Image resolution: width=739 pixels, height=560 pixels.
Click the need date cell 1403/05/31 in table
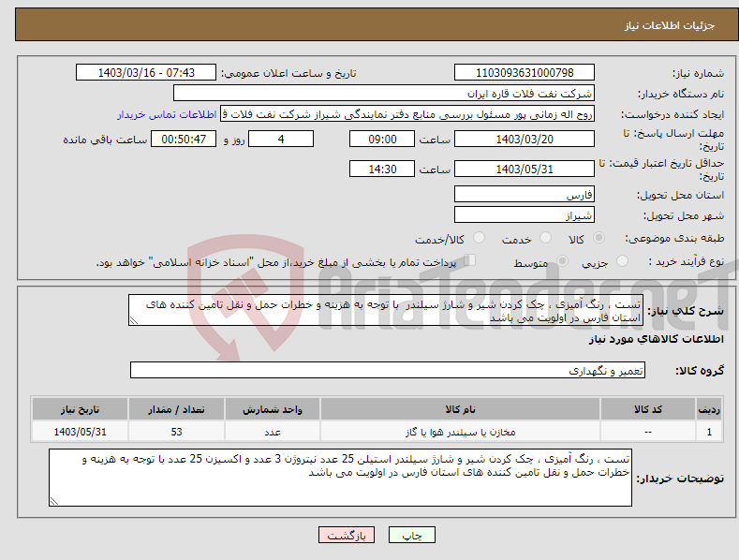coord(81,432)
